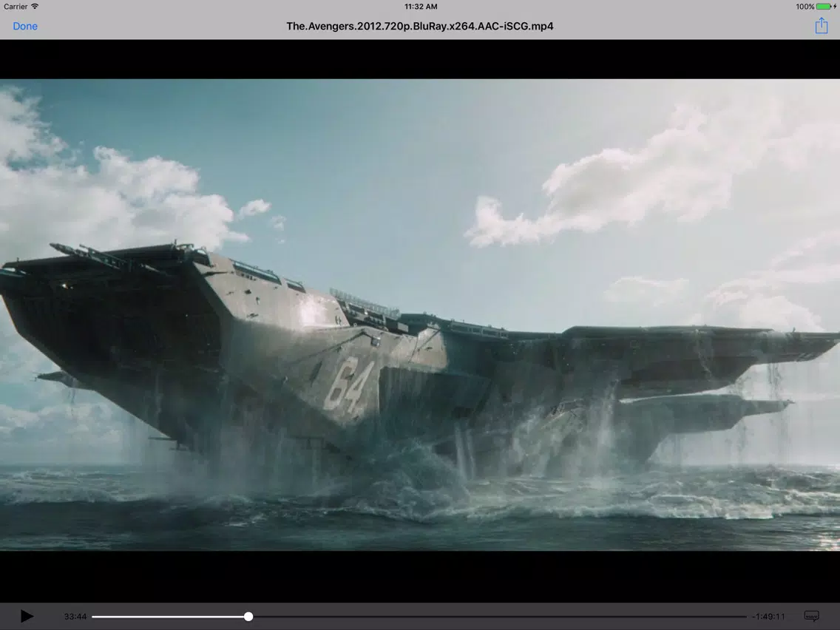Open the subtitles speech-bubble menu
The image size is (840, 630).
point(812,616)
